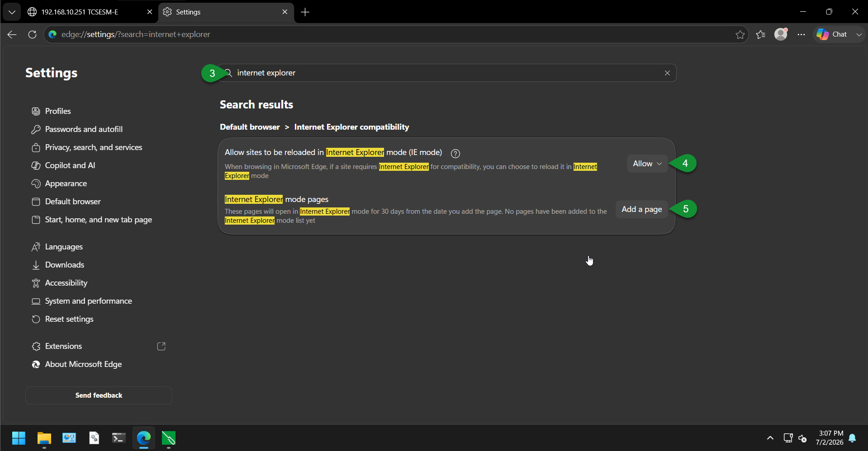
Task: Open the tab list chevron menu
Action: (12, 12)
